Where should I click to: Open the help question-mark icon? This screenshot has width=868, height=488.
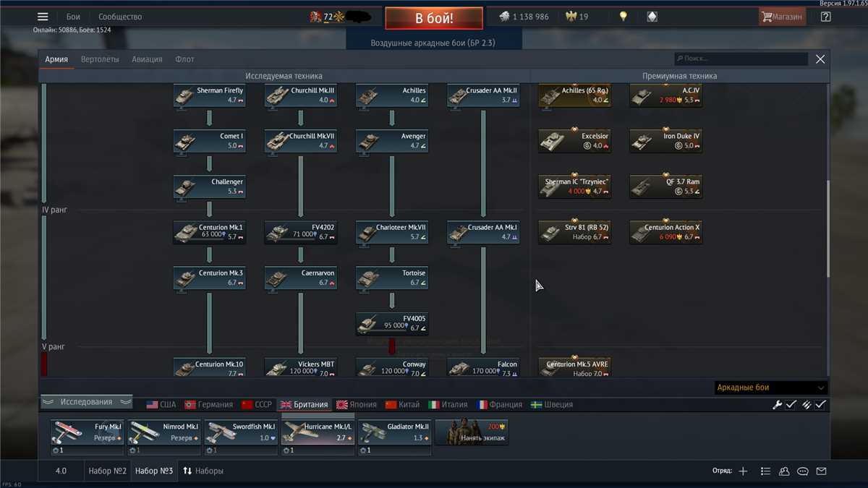(826, 17)
